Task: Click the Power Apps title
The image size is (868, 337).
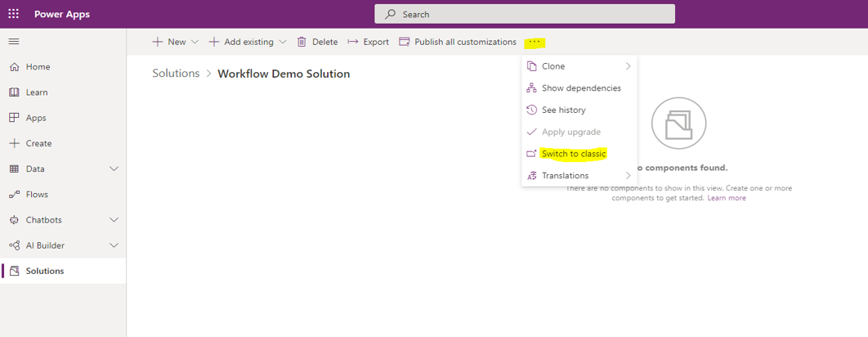Action: 62,15
